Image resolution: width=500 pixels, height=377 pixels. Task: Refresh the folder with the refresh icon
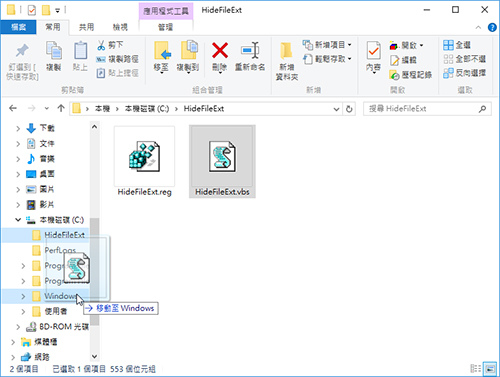pyautogui.click(x=349, y=109)
